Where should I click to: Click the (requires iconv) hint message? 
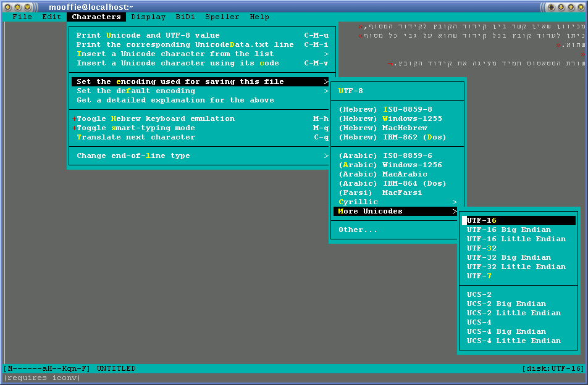41,378
